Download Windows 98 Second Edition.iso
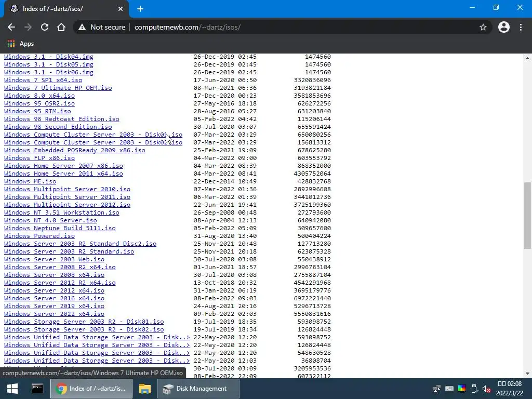Image resolution: width=532 pixels, height=399 pixels. point(58,127)
